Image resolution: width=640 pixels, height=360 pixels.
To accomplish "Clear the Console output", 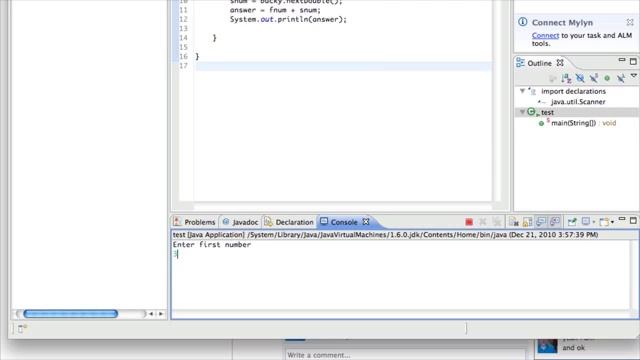I will pos(513,222).
